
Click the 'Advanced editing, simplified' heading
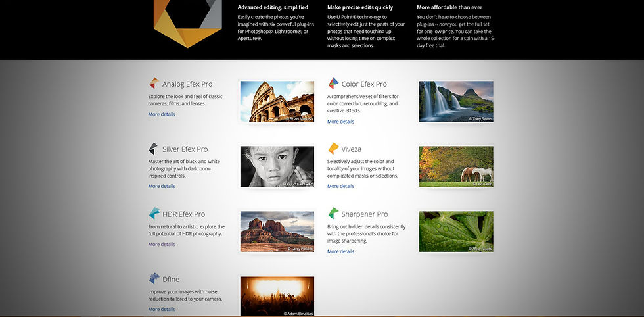coord(273,7)
